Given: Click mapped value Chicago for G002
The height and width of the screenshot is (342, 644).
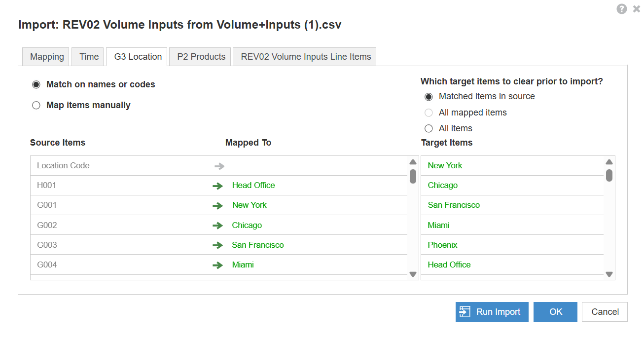Looking at the screenshot, I should tap(247, 226).
